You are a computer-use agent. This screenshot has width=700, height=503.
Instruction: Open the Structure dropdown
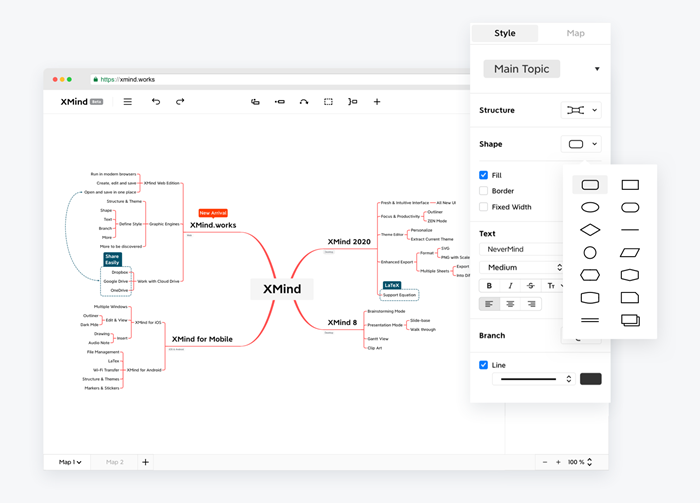click(x=581, y=110)
